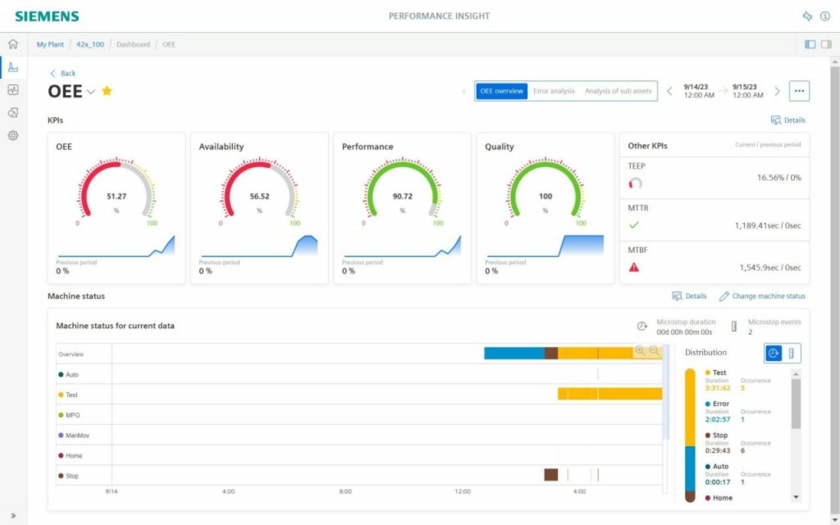
Task: Click the help question mark icon
Action: [x=825, y=16]
